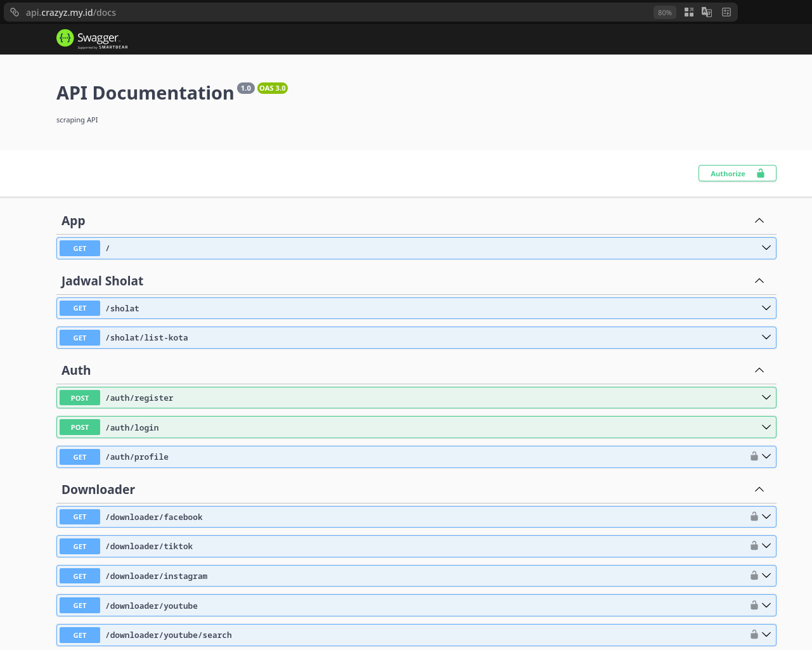
Task: Click the Auth section heading
Action: [76, 370]
